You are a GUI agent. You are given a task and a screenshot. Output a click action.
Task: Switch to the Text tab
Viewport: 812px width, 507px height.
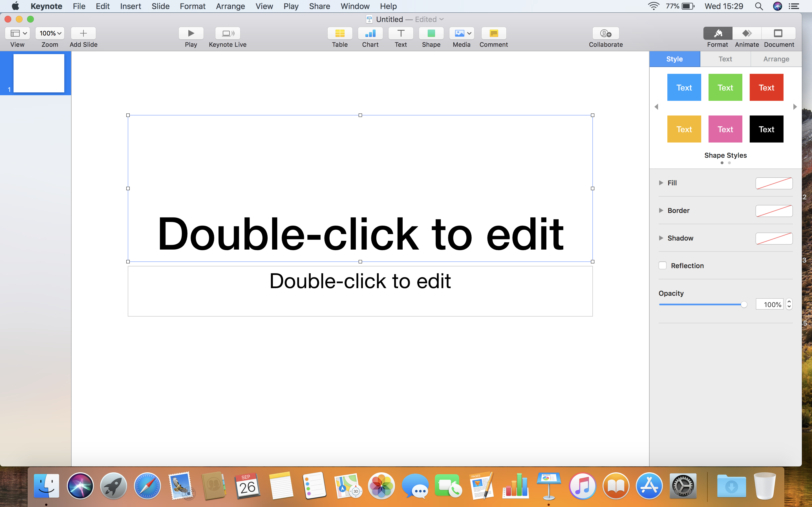(x=725, y=59)
